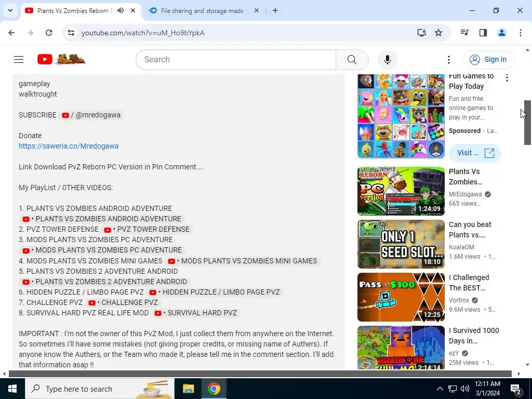Open the media control icon in toolbar
Image resolution: width=532 pixels, height=399 pixels.
pos(464,33)
